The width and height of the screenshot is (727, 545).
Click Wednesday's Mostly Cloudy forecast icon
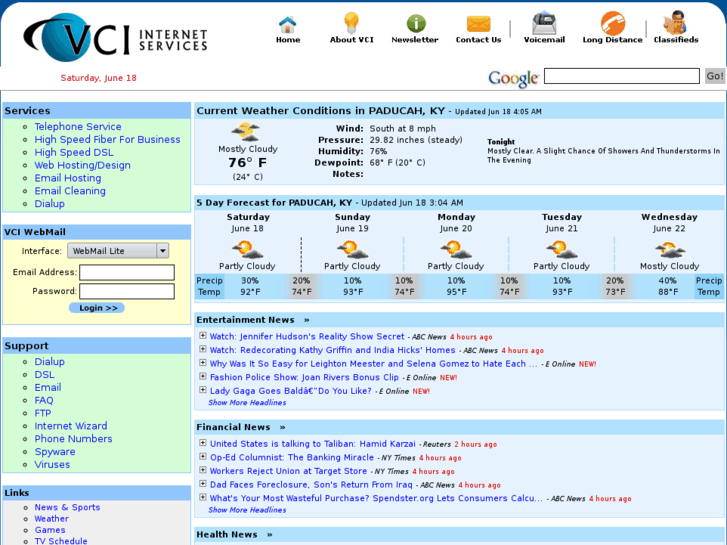tap(670, 250)
